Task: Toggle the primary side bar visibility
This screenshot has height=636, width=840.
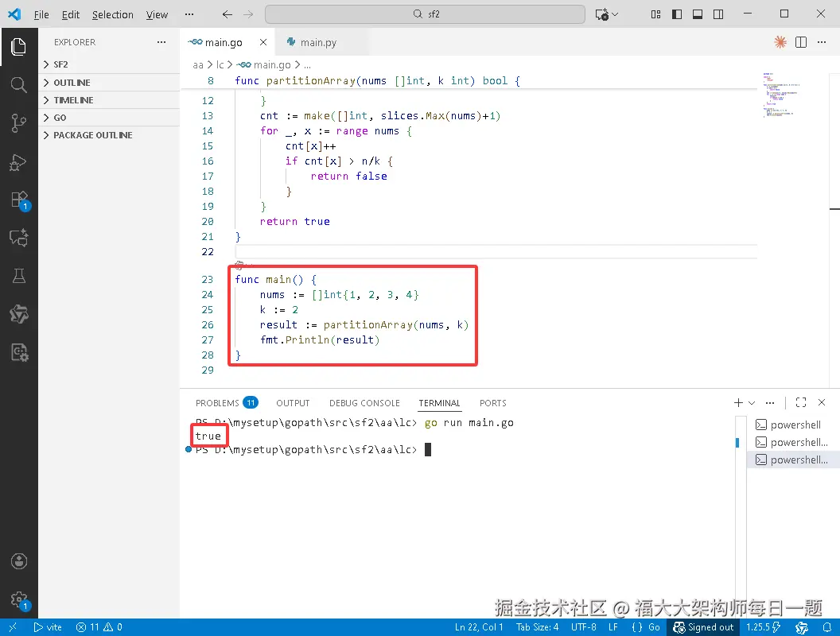Action: point(677,14)
